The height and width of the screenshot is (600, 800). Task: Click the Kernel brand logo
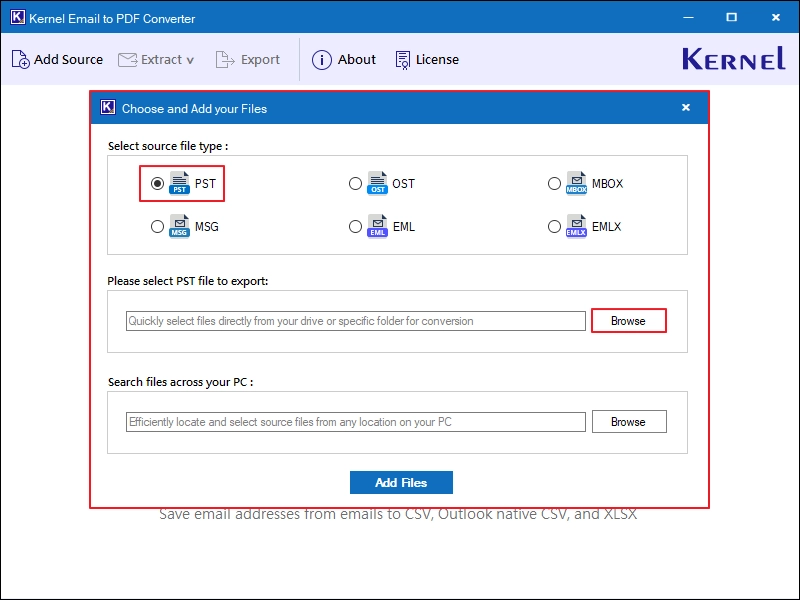(734, 59)
